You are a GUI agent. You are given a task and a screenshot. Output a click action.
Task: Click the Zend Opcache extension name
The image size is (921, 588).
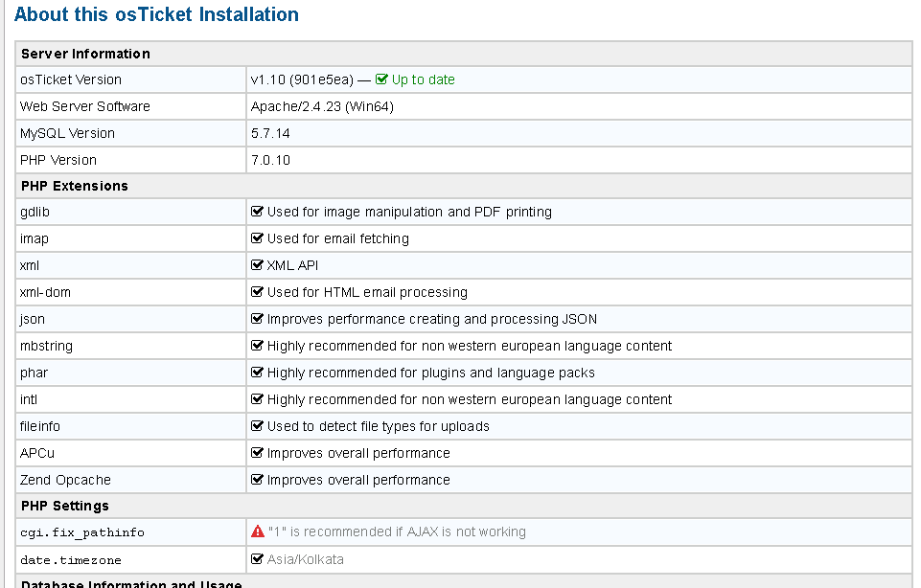(65, 480)
